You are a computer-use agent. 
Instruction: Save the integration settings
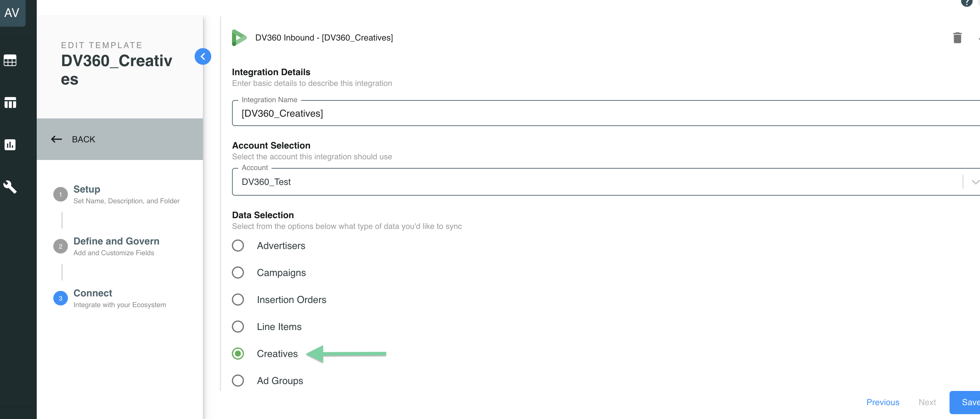coord(965,402)
